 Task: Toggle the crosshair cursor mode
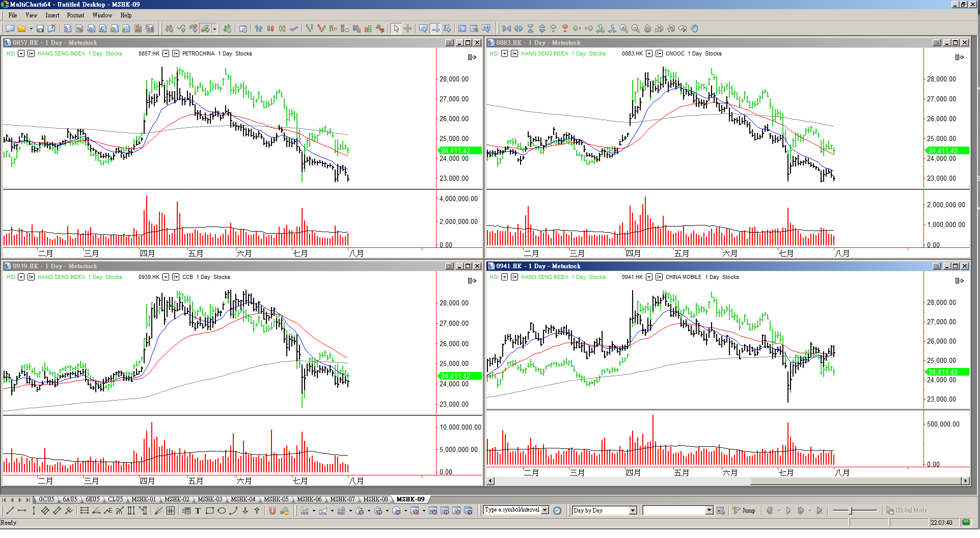(x=408, y=29)
